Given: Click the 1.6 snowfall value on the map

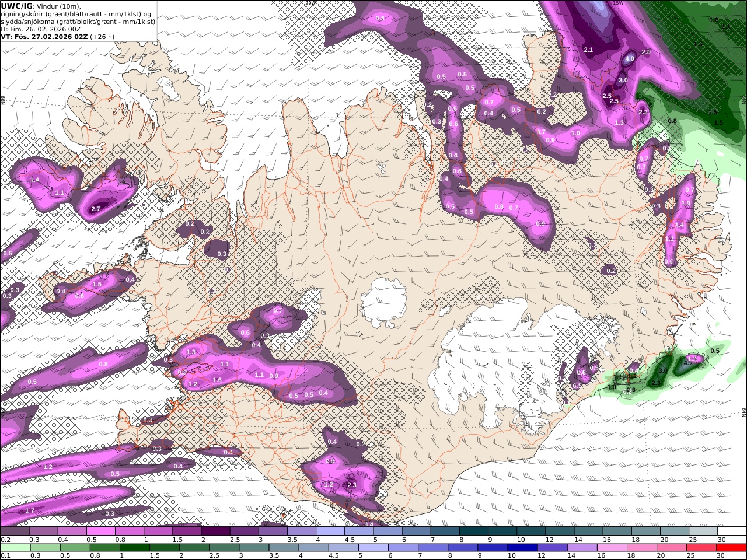Looking at the screenshot, I should 217,380.
